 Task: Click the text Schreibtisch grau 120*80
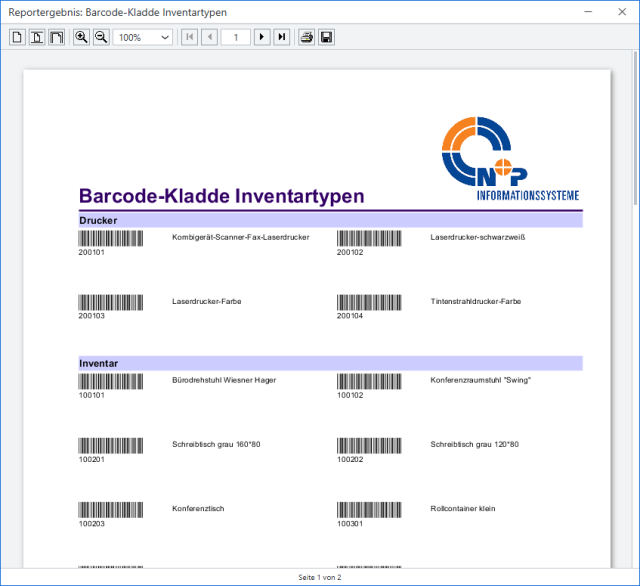click(x=474, y=444)
